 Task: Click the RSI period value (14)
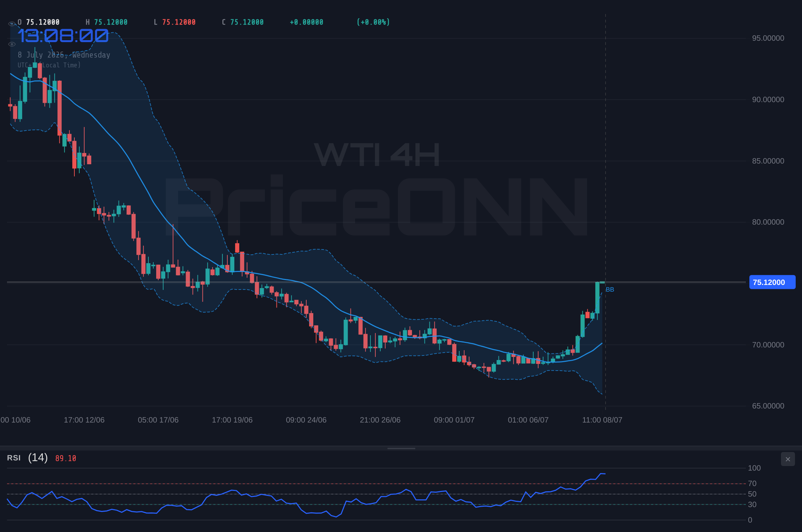click(38, 457)
